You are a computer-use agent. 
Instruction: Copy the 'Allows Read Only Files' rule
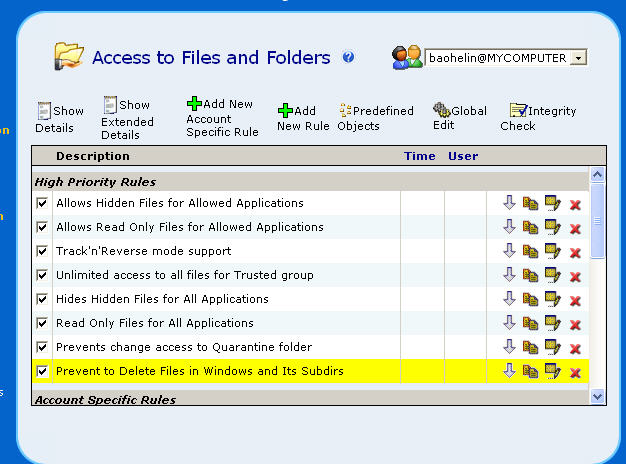pos(530,227)
